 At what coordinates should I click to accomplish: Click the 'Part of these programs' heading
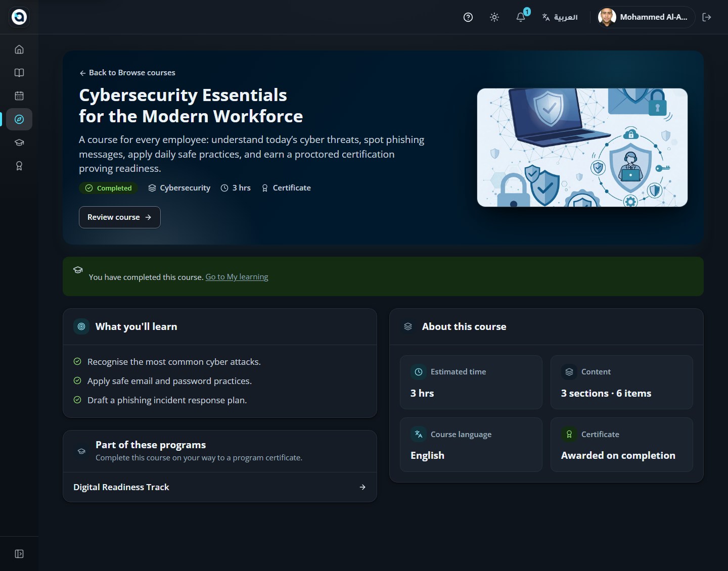151,445
